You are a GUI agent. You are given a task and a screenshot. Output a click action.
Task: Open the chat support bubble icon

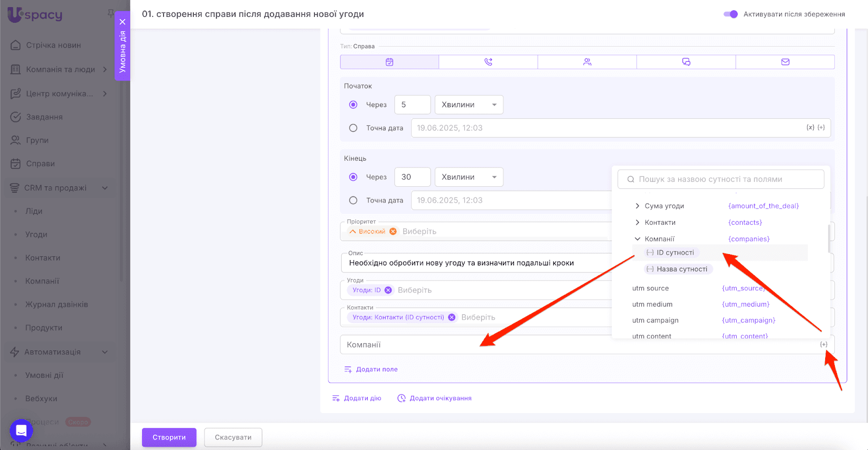click(x=21, y=431)
